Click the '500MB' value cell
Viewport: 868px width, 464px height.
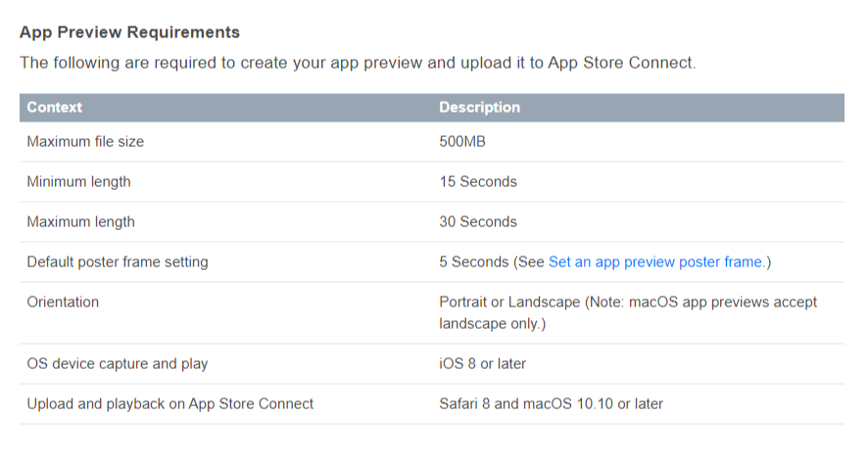[462, 142]
